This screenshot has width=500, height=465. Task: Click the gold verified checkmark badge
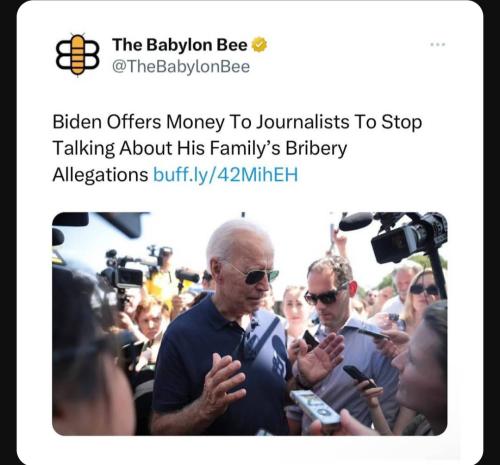[x=259, y=45]
